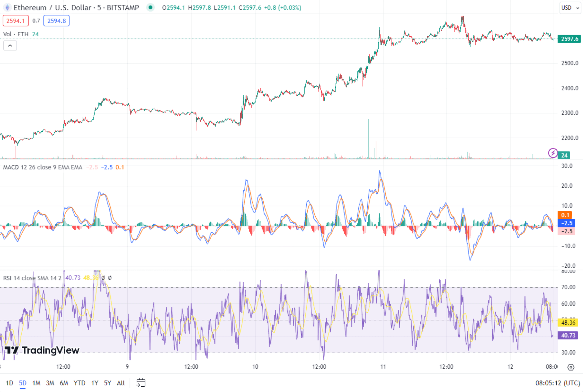Collapse the volume pane with the chevron
The image size is (583, 392).
10,45
